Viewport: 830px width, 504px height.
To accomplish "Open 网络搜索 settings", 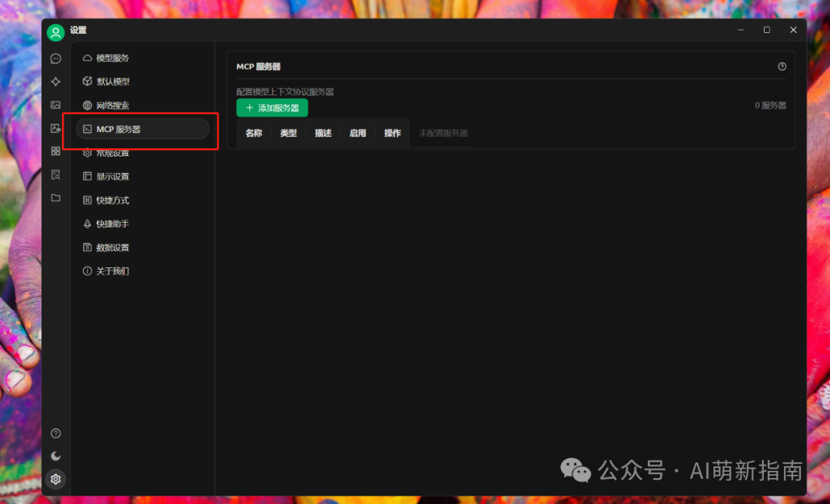I will tap(110, 104).
